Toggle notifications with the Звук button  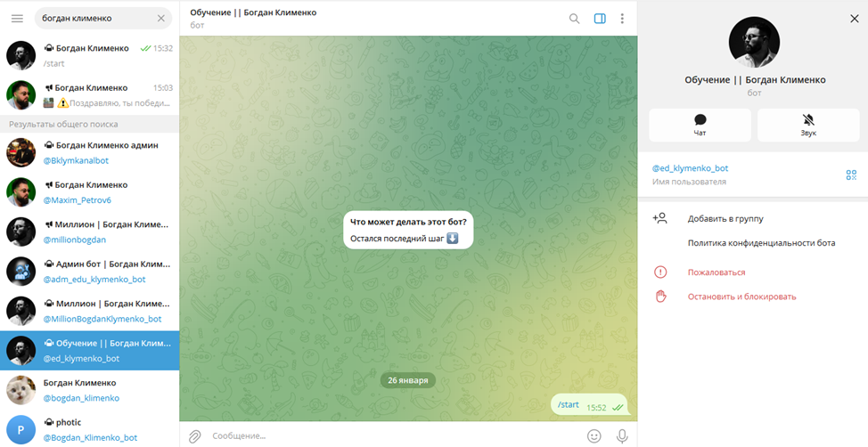[x=808, y=125]
